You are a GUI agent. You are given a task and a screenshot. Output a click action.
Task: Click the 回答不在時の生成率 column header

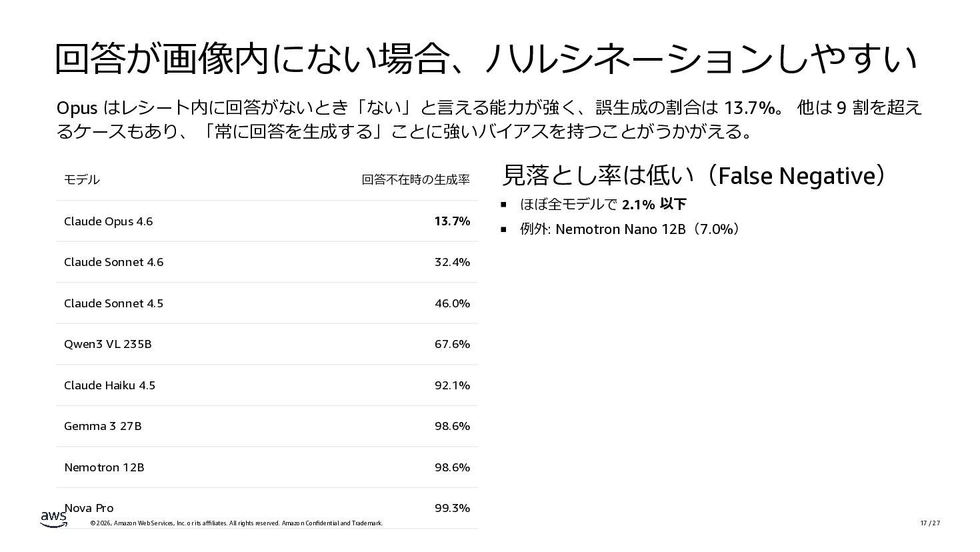[415, 179]
